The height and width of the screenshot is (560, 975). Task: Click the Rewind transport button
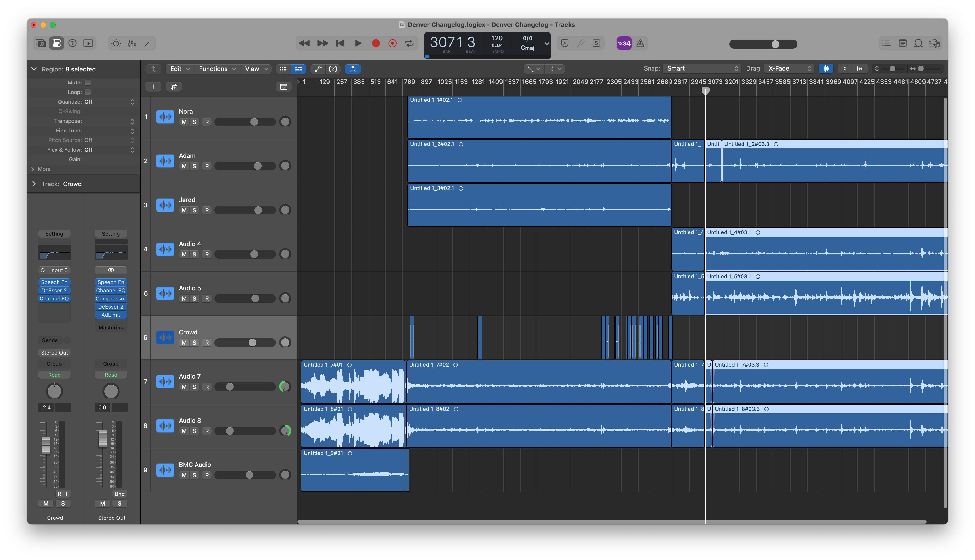coord(304,43)
